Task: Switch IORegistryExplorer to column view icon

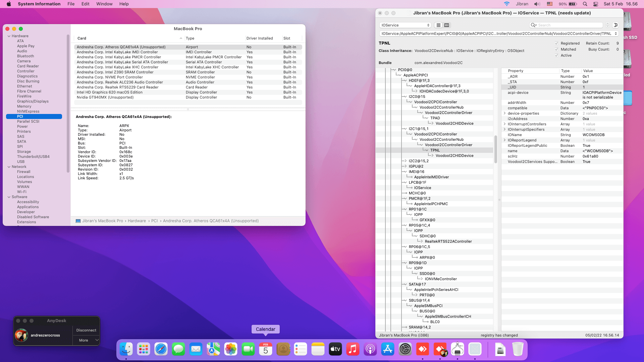Action: click(x=447, y=25)
